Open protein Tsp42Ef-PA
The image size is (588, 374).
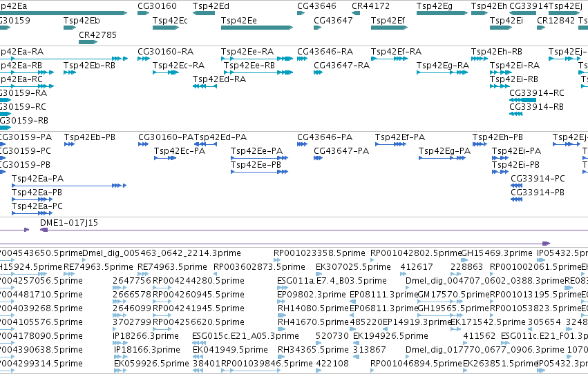click(400, 137)
